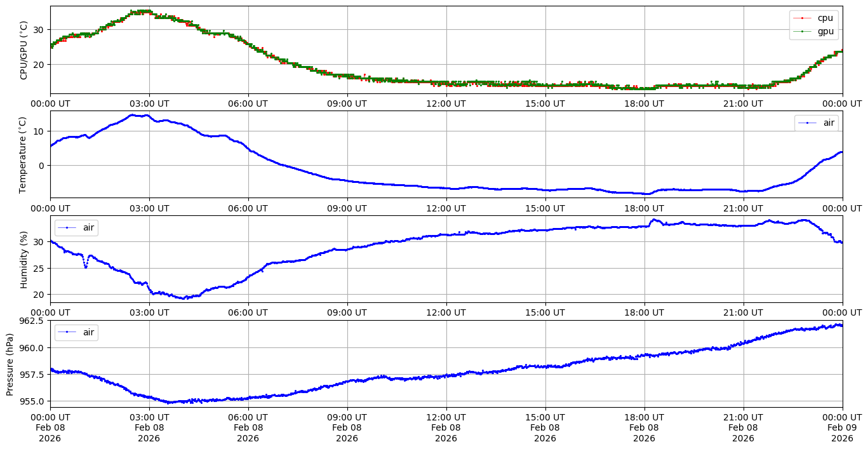
Task: Click the 00:00 UT Feb 09 tick label
Action: click(842, 427)
